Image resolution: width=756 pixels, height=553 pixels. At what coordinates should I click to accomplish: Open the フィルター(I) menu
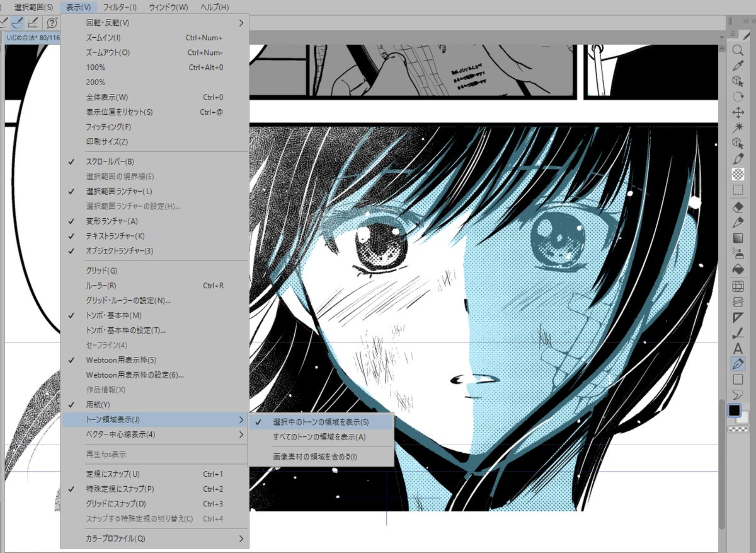click(x=120, y=7)
